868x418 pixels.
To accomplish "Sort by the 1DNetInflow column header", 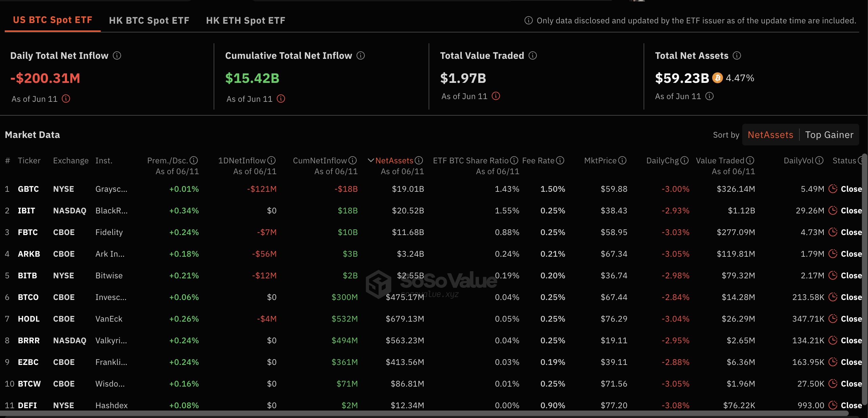I will [x=242, y=161].
